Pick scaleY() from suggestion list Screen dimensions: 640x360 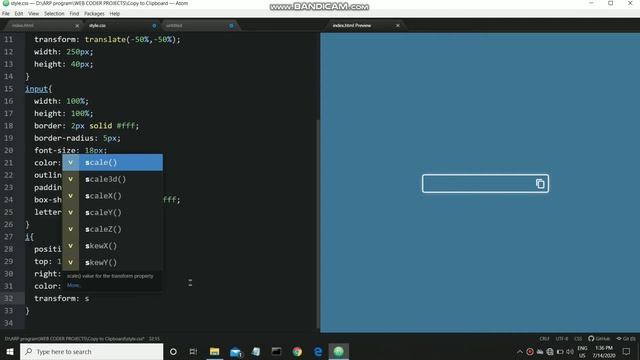(112, 213)
